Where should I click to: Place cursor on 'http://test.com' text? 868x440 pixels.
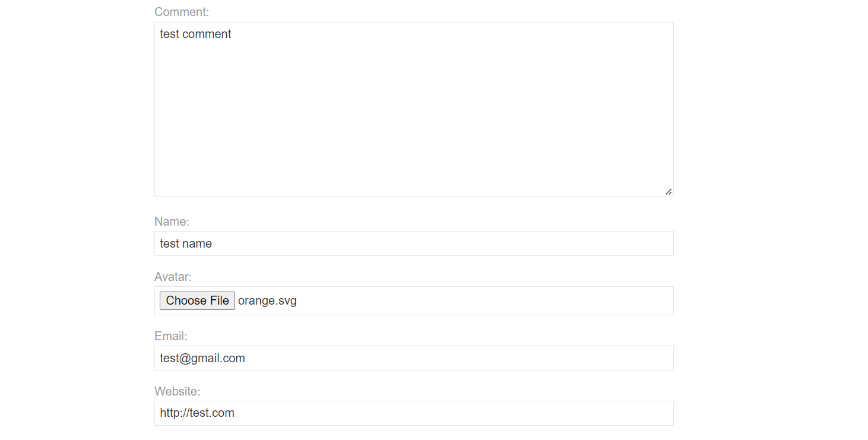[197, 413]
